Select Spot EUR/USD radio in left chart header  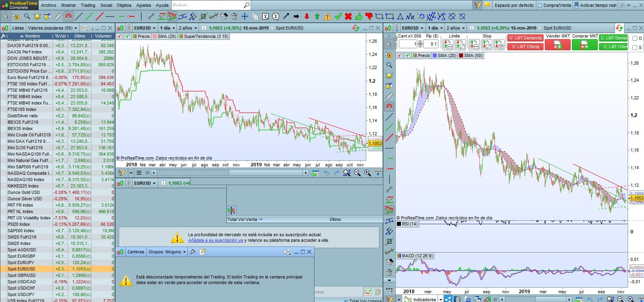click(x=272, y=28)
